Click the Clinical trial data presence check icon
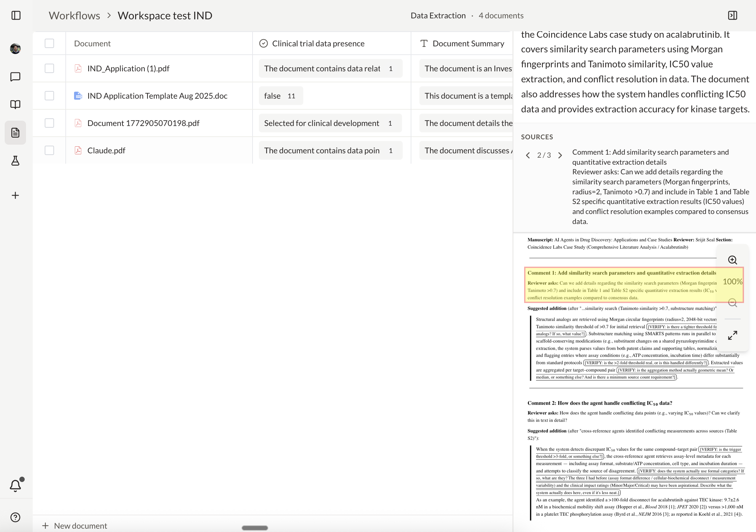The width and height of the screenshot is (756, 532). (x=264, y=44)
